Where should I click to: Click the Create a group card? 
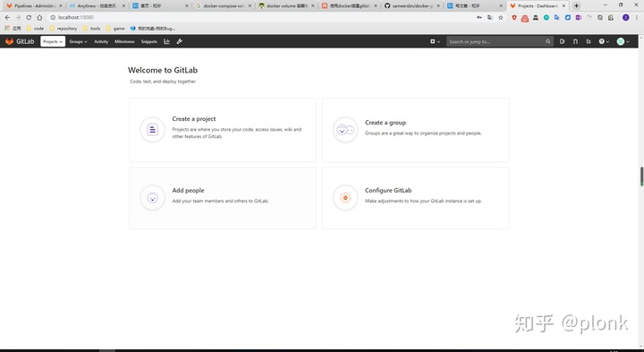pos(415,130)
